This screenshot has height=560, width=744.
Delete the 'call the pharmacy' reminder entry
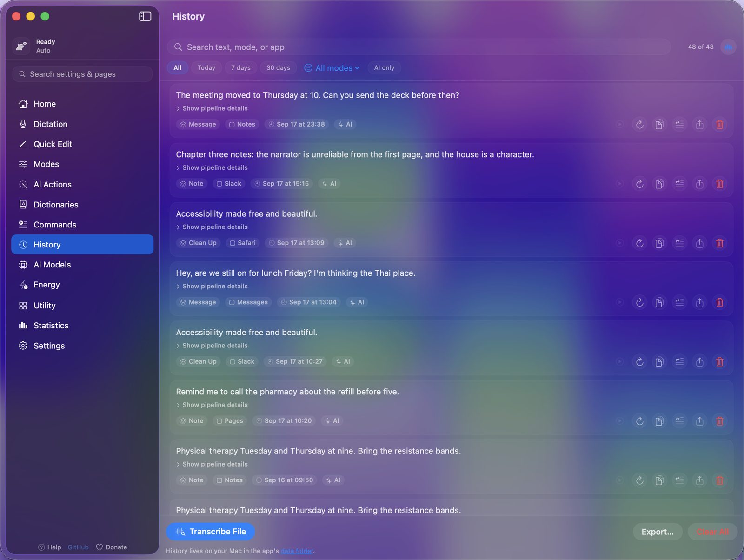point(719,421)
